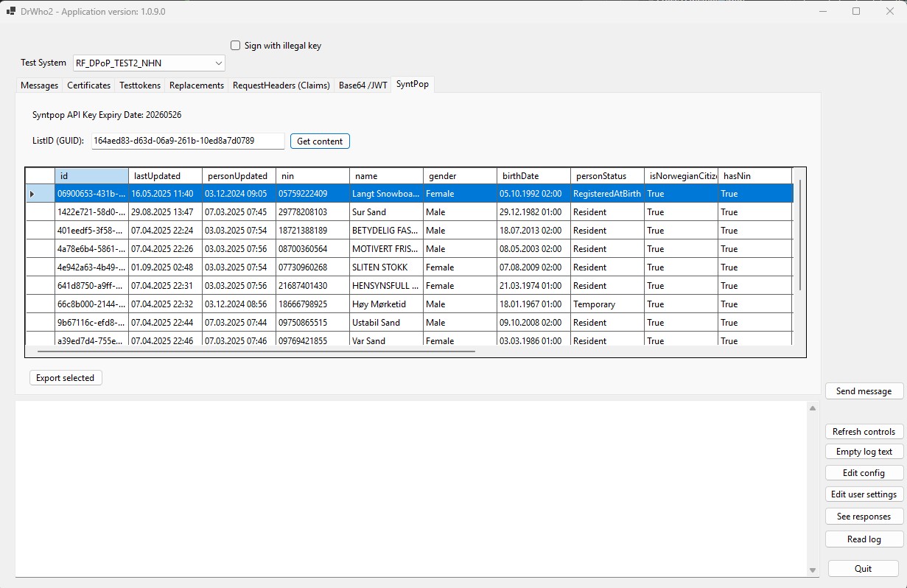The height and width of the screenshot is (588, 907).
Task: Open Edit user settings
Action: point(864,494)
